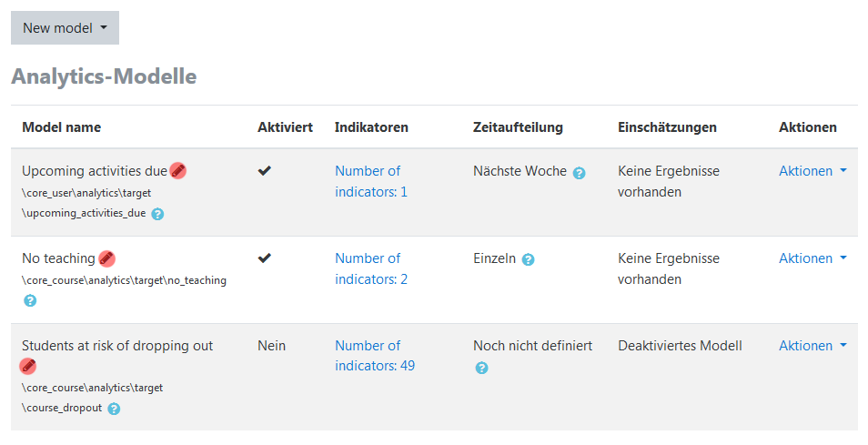Click help icon under Noch nicht definiert
Image resolution: width=868 pixels, height=445 pixels.
click(481, 368)
